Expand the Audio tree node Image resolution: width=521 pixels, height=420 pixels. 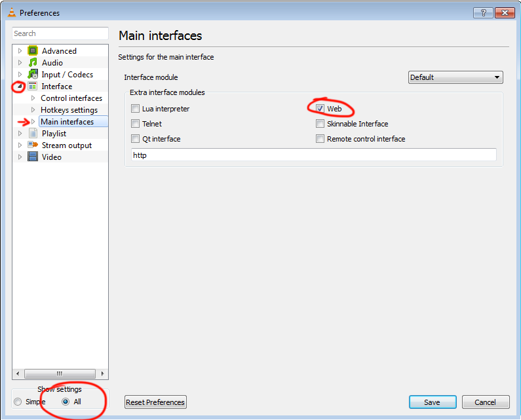(x=20, y=62)
